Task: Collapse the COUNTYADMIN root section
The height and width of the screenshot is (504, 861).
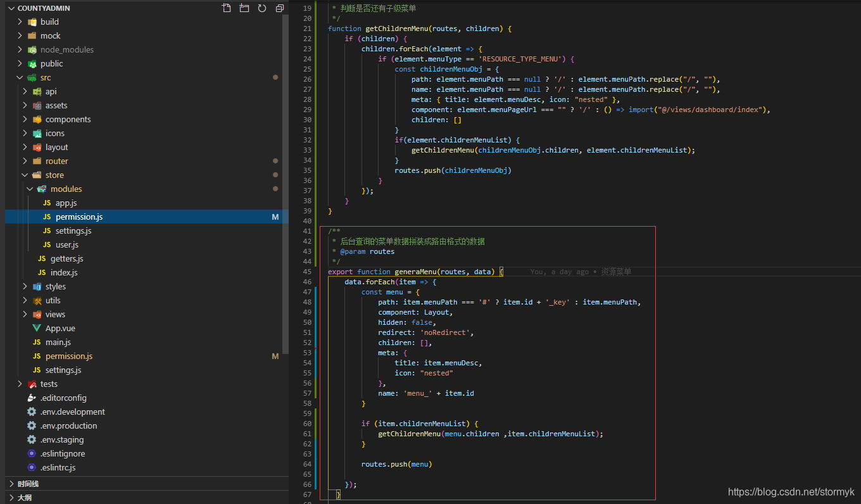Action: tap(11, 8)
